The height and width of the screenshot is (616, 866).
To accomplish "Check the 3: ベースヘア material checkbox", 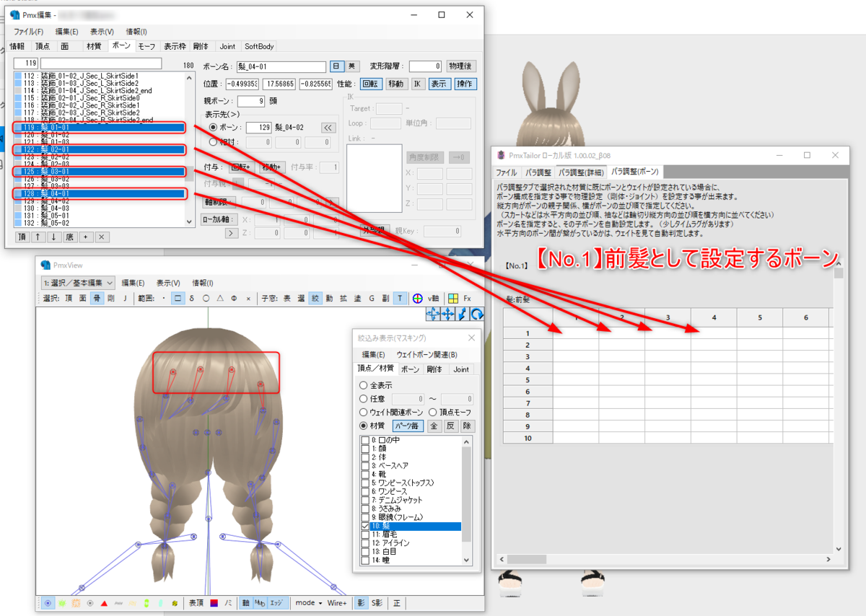I will 365,466.
